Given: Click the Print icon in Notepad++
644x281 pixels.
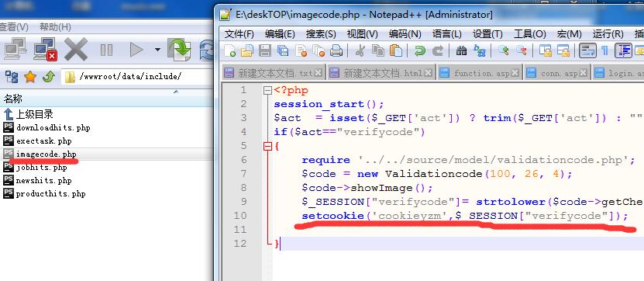Looking at the screenshot, I should pyautogui.click(x=336, y=50).
